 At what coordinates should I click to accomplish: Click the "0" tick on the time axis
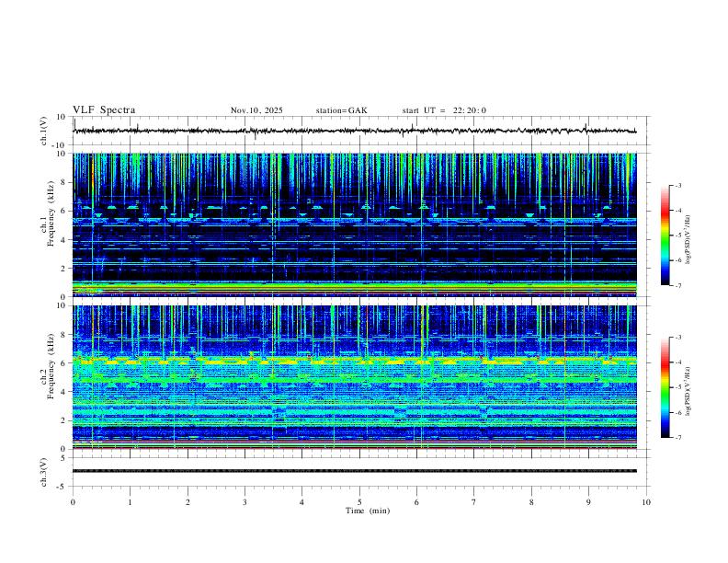point(73,502)
